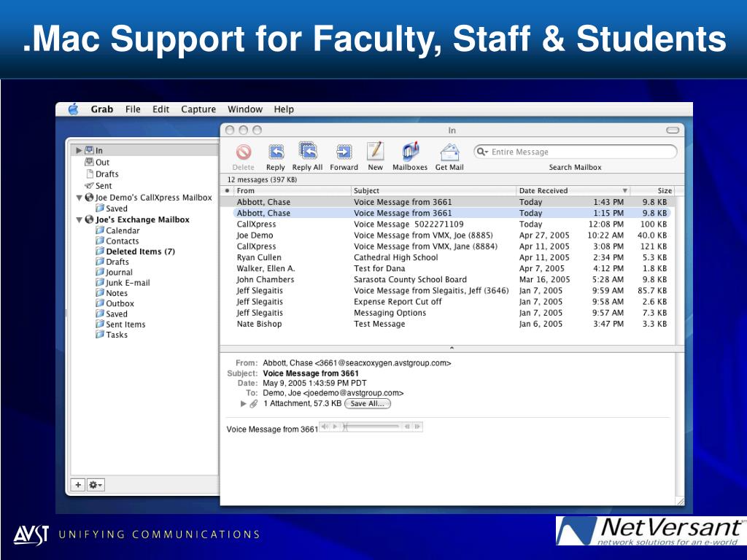Open the Calendar folder
The height and width of the screenshot is (560, 747).
[x=123, y=230]
